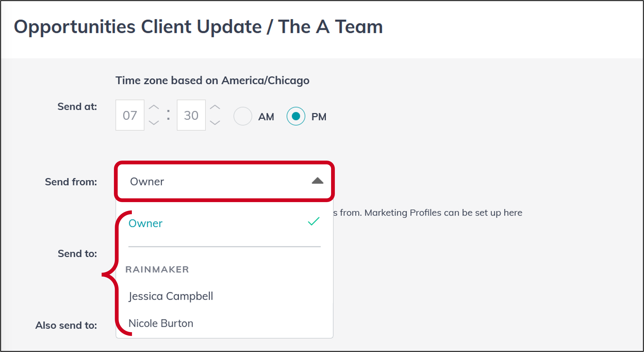644x352 pixels.
Task: Select the PM radio button
Action: [296, 116]
